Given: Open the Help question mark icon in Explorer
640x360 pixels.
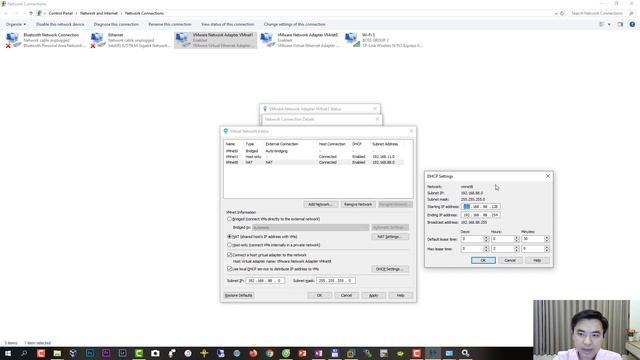Looking at the screenshot, I should pos(632,24).
